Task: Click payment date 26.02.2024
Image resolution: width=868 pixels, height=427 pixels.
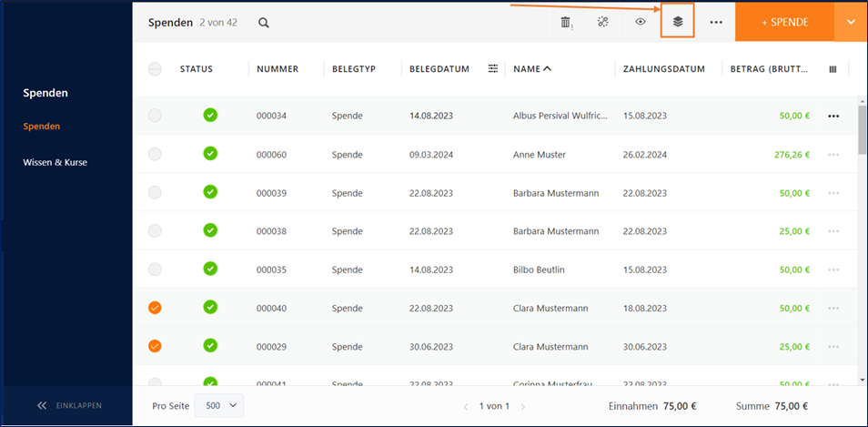Action: pos(645,155)
